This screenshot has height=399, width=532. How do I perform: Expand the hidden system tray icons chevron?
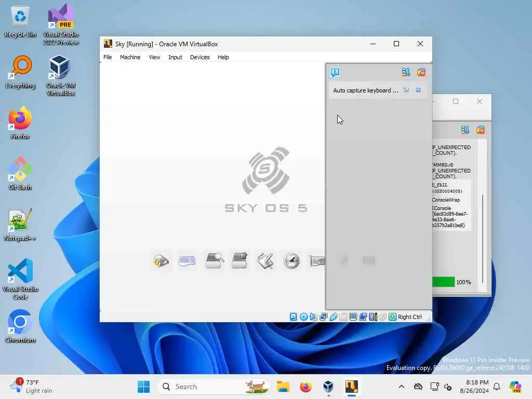click(402, 387)
